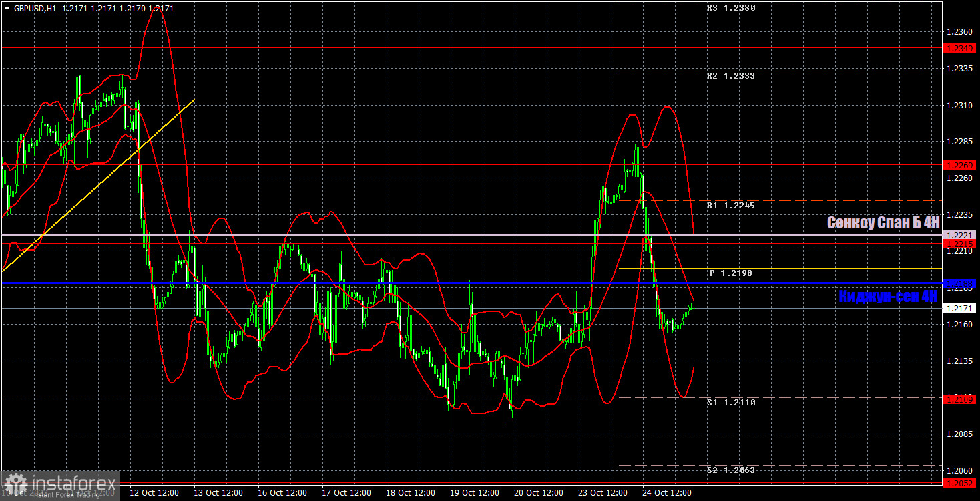Screen dimensions: 980x501
Task: Click the red 1.2349 price tag
Action: point(961,48)
